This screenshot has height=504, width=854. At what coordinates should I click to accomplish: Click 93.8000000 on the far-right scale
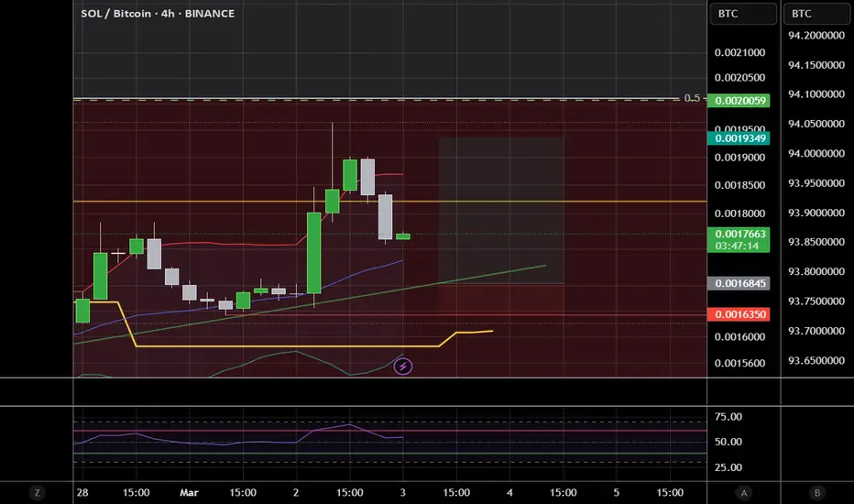click(x=816, y=271)
